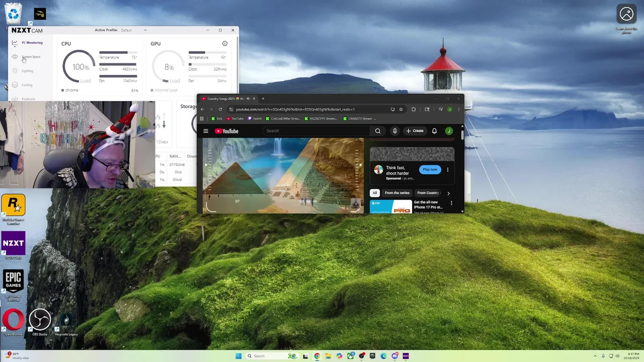Click the Lighting sun icon in sidebar
This screenshot has height=362, width=644.
coord(15,71)
